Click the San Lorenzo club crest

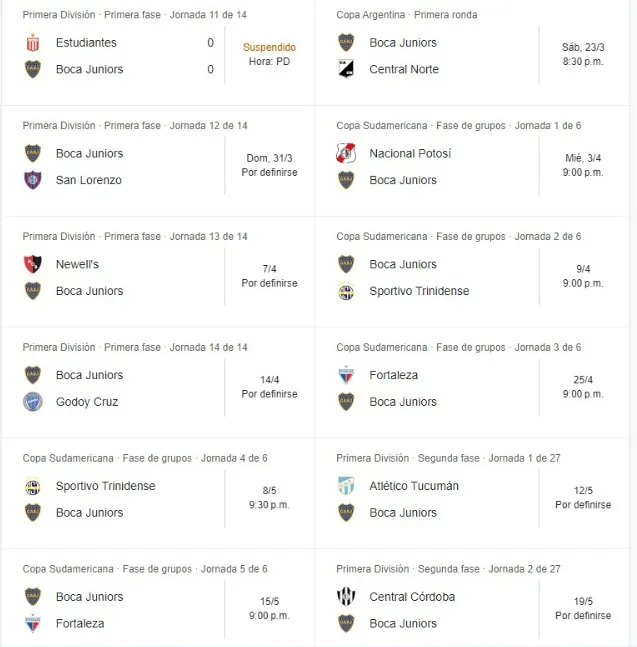33,180
